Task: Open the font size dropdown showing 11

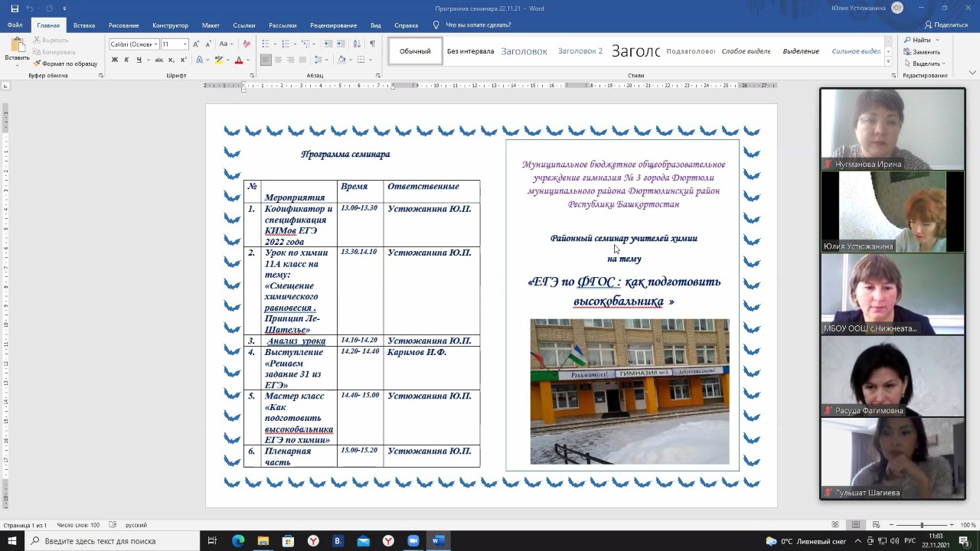Action: click(x=174, y=44)
